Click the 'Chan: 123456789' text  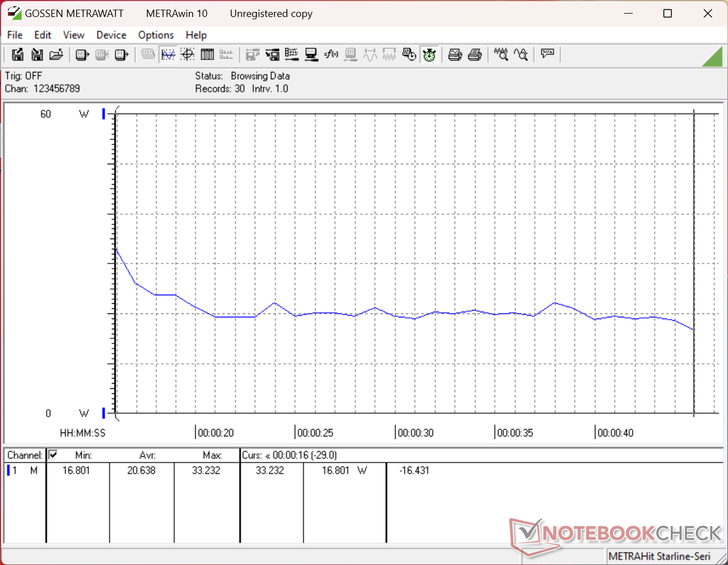[43, 88]
